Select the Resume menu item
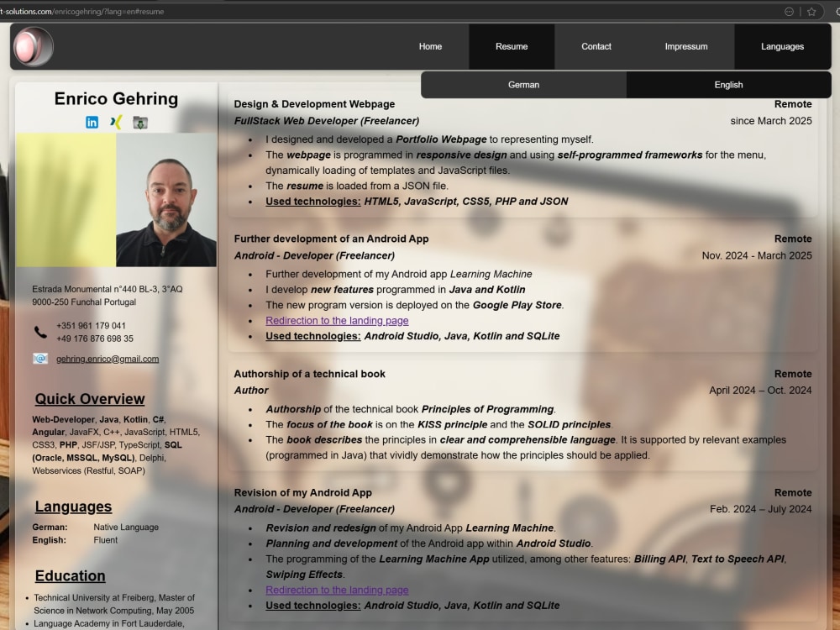 512,46
